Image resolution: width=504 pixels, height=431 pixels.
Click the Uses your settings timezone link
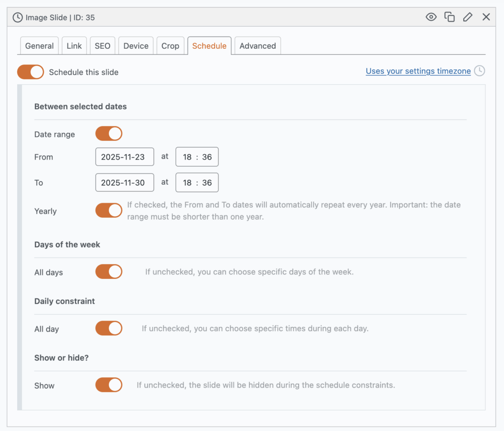coord(418,71)
